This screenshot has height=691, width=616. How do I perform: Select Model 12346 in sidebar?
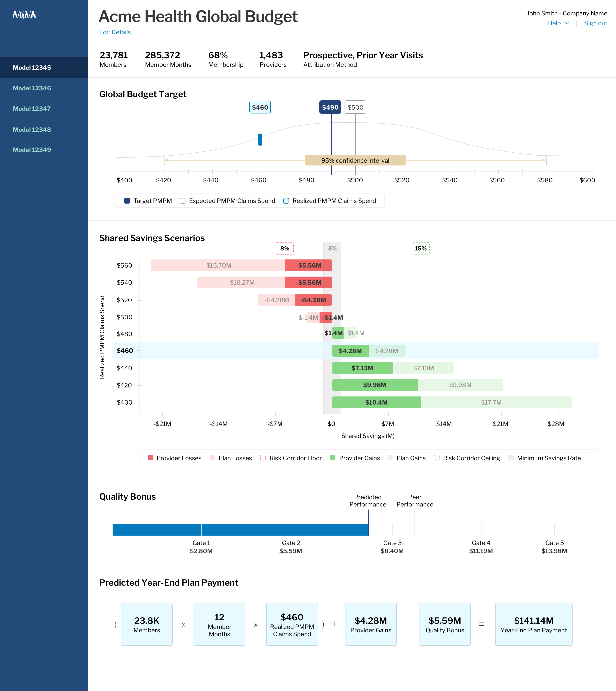tap(32, 88)
